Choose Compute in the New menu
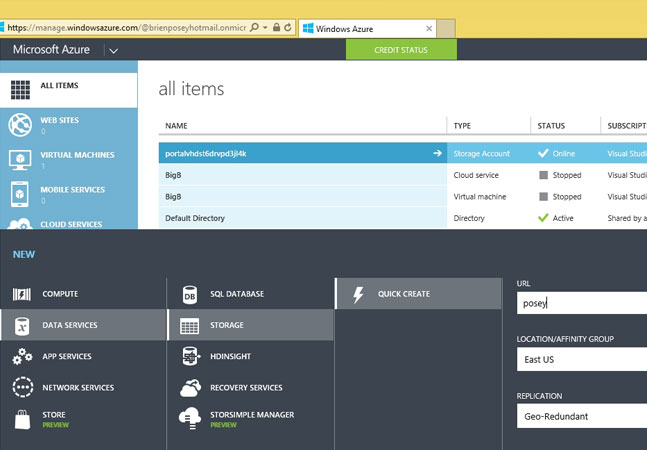647x450 pixels. coord(83,294)
